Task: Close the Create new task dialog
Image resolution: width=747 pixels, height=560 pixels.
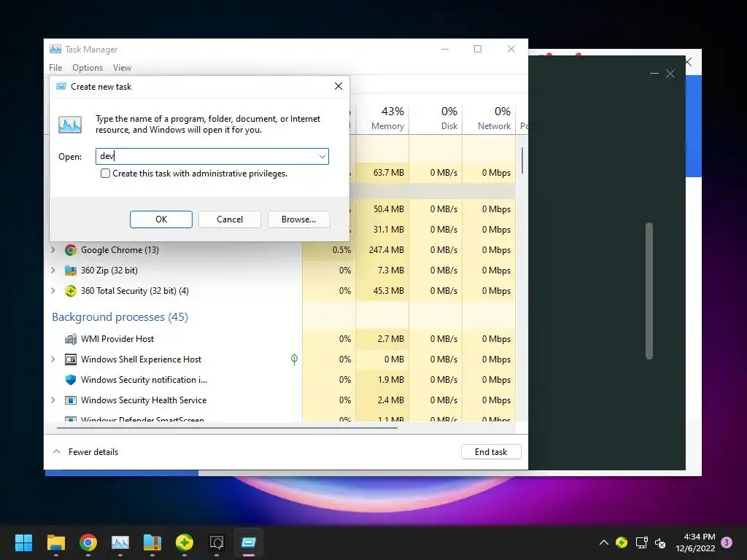Action: point(338,86)
